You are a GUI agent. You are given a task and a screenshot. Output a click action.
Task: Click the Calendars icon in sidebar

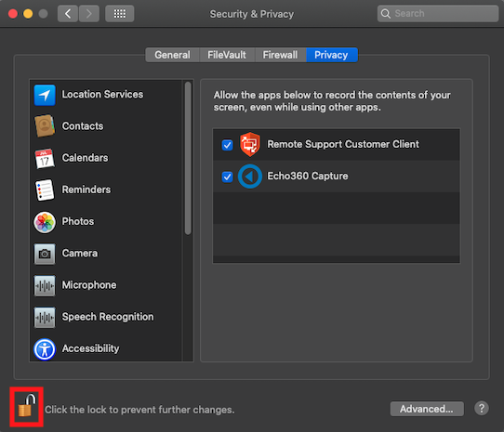45,158
